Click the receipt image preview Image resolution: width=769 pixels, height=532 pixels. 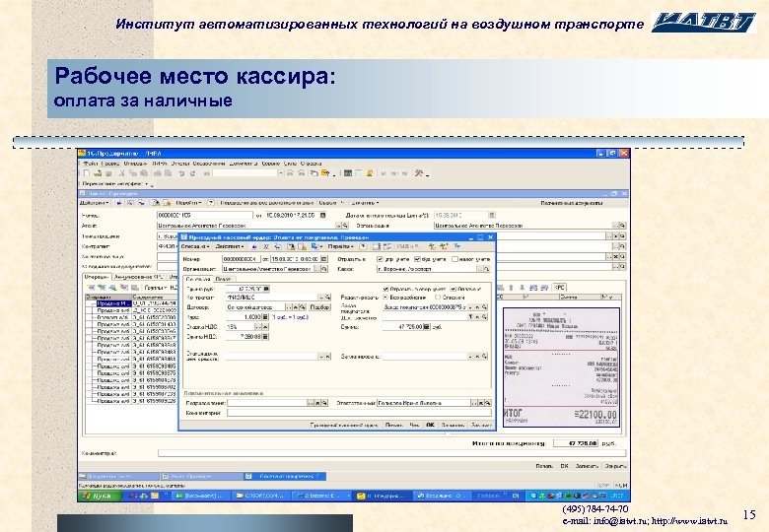click(x=561, y=366)
